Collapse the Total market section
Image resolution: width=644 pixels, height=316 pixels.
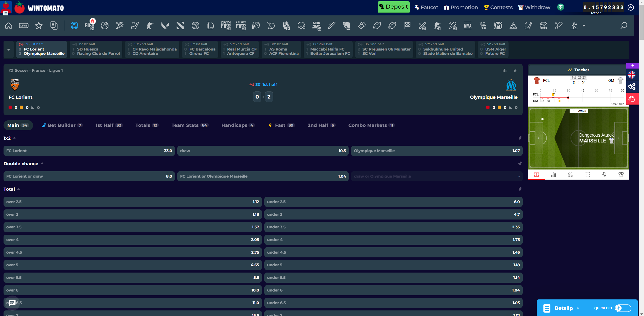coord(19,189)
